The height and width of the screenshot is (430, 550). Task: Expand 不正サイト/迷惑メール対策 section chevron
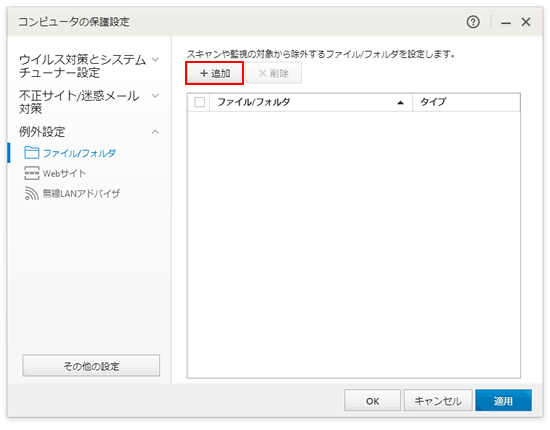(155, 96)
